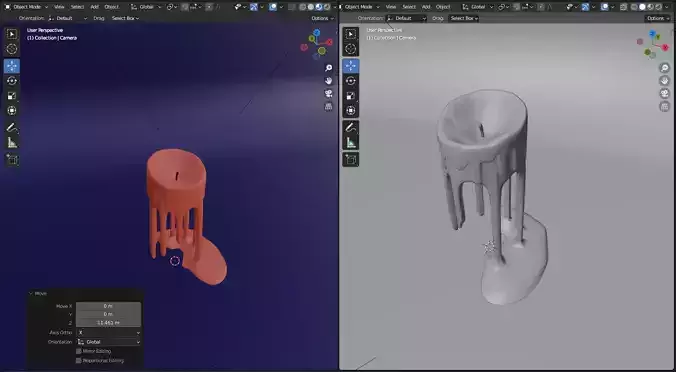Select the Measure tool in right viewport toolbar
The height and width of the screenshot is (372, 676).
[351, 142]
